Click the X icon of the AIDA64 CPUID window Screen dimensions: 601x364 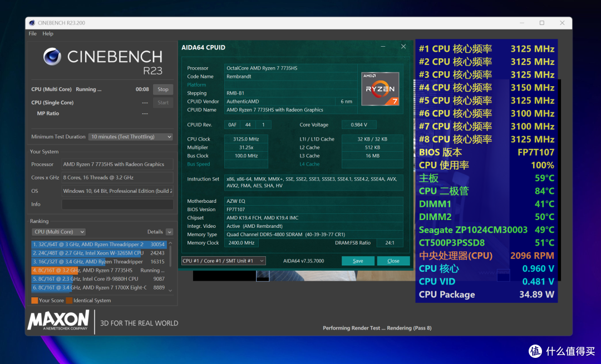click(403, 47)
